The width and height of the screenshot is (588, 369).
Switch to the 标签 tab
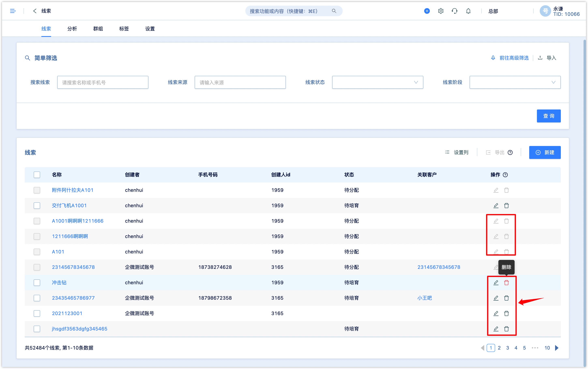coord(124,29)
